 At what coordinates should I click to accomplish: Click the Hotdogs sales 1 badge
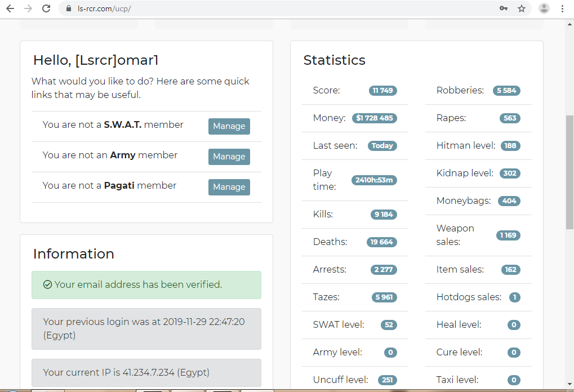(x=515, y=297)
